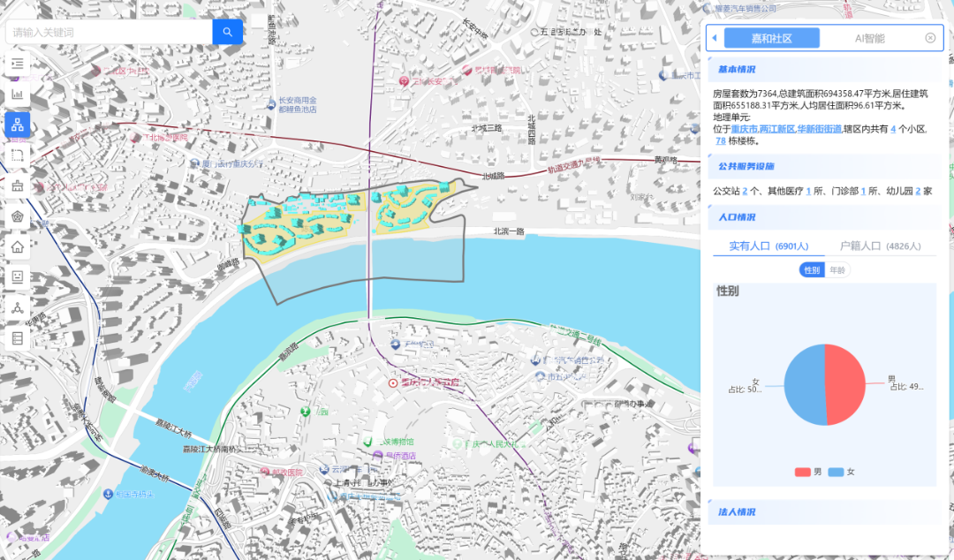Viewport: 954px width, 560px height.
Task: Click the red 男 legend color swatch
Action: point(802,472)
